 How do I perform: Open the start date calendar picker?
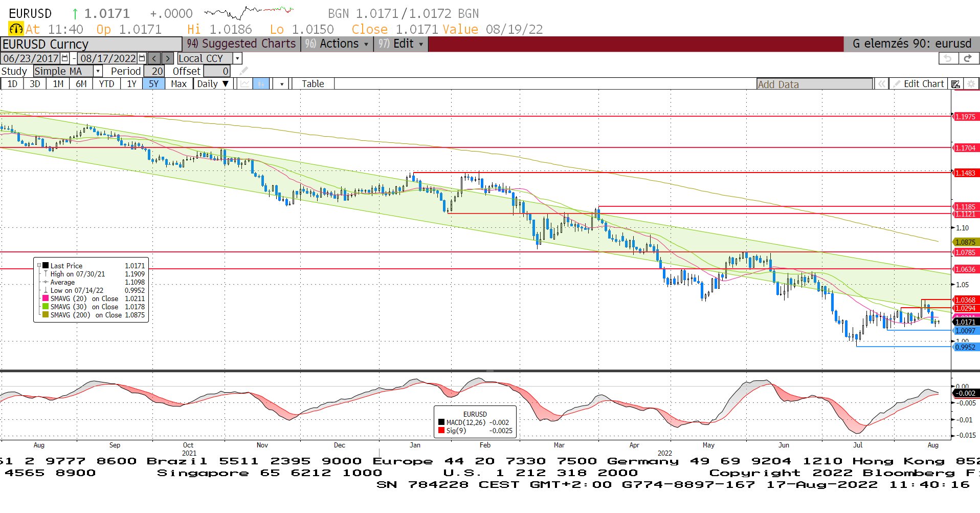[x=65, y=58]
